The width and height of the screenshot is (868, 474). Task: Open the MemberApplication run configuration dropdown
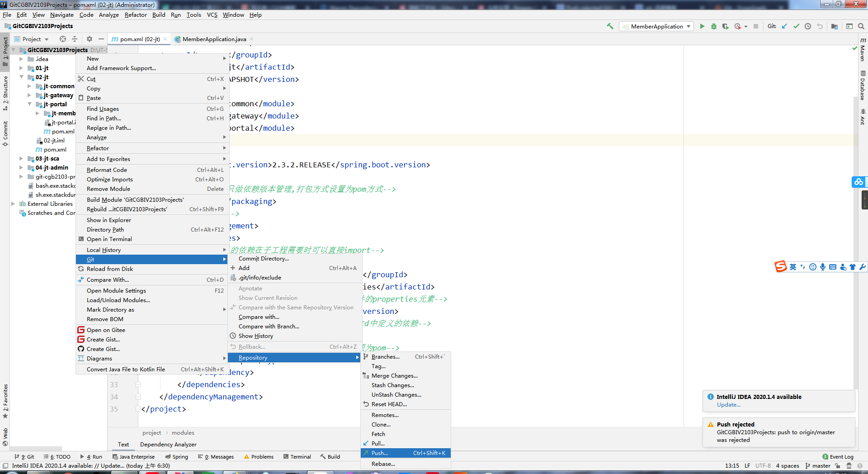click(656, 26)
